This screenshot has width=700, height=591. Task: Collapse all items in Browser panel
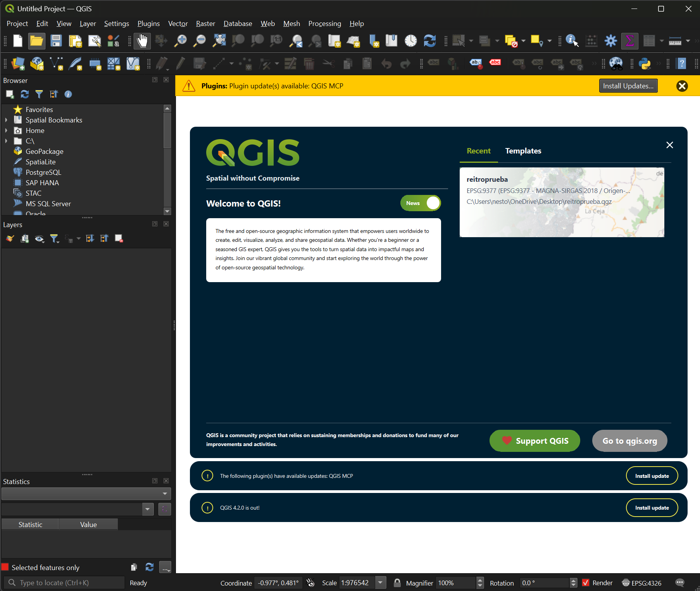tap(54, 94)
